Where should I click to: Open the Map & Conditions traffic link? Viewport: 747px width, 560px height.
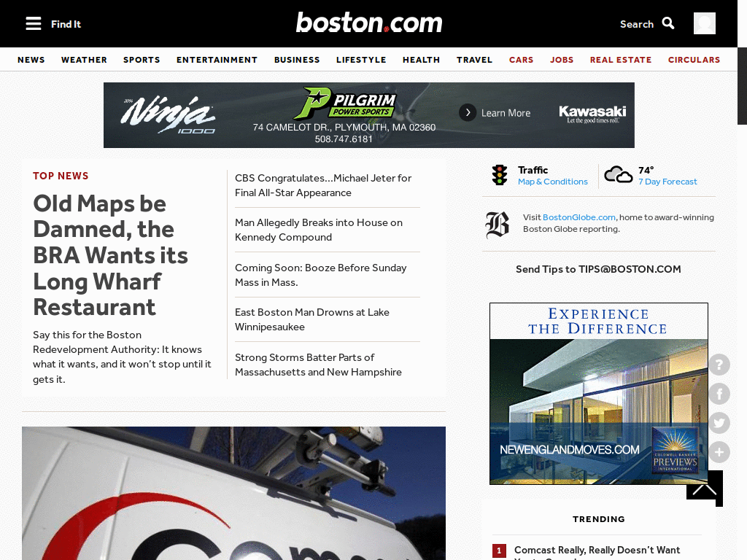pyautogui.click(x=553, y=182)
